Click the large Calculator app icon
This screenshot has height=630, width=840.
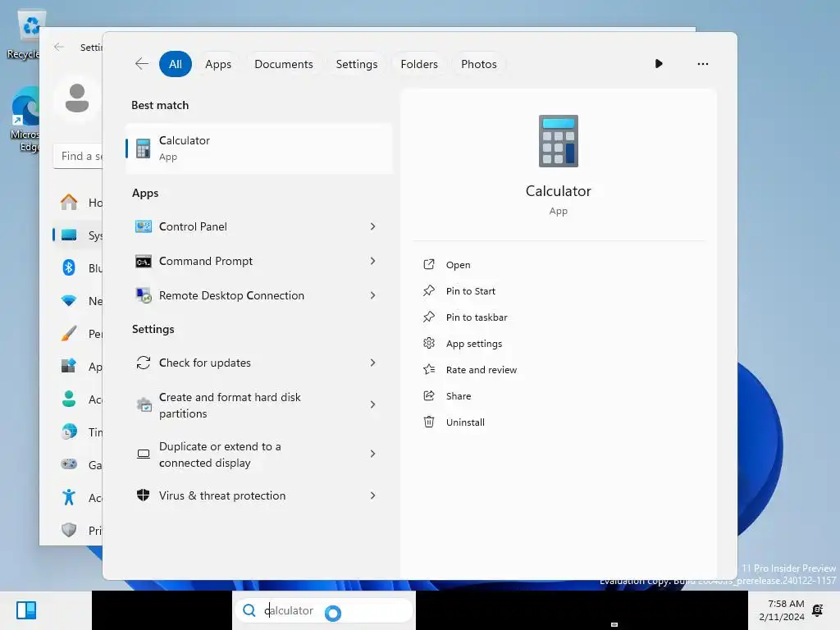pyautogui.click(x=558, y=141)
